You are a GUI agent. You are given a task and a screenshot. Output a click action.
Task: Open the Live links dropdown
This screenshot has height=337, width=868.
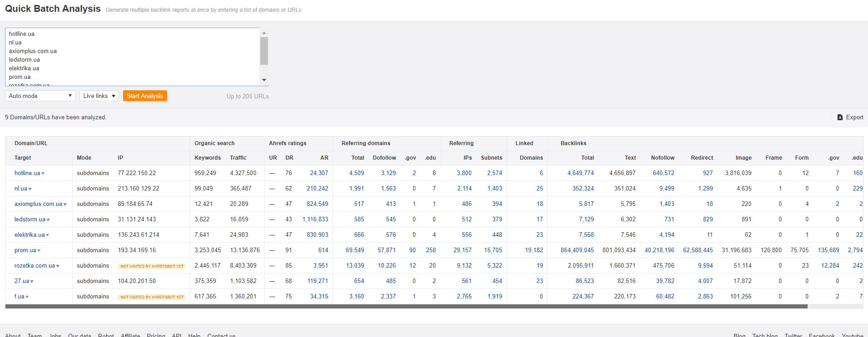coord(99,96)
